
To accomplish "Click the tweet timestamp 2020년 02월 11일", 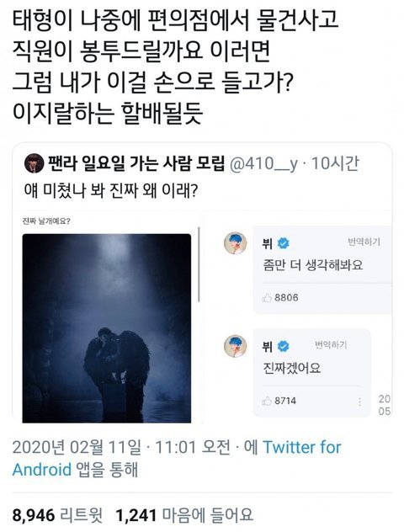I will click(77, 447).
